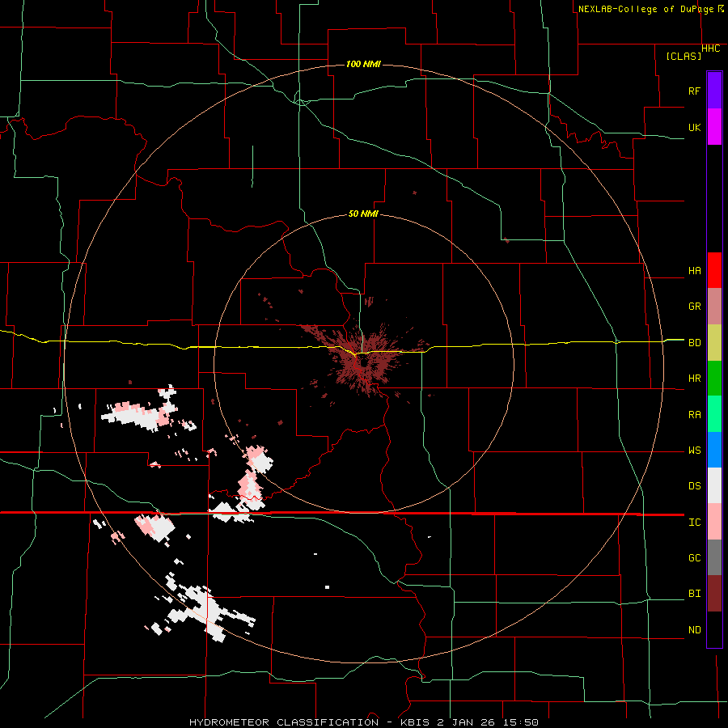Select the GR salmon legend swatch

pyautogui.click(x=714, y=307)
